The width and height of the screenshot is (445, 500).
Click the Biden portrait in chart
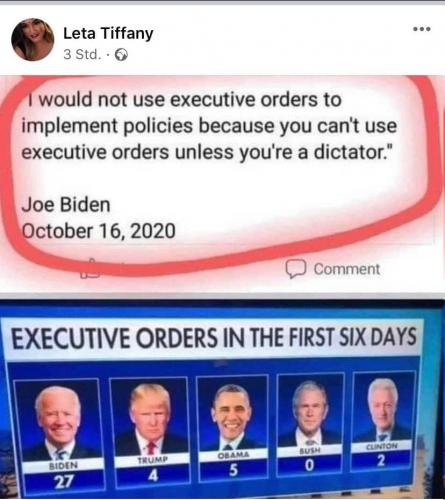[57, 421]
